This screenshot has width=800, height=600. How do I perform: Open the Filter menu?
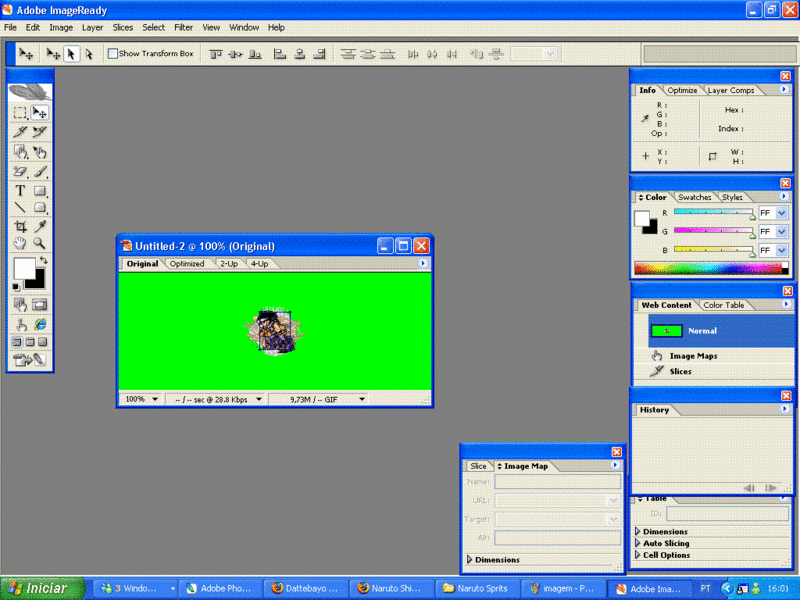[x=183, y=28]
